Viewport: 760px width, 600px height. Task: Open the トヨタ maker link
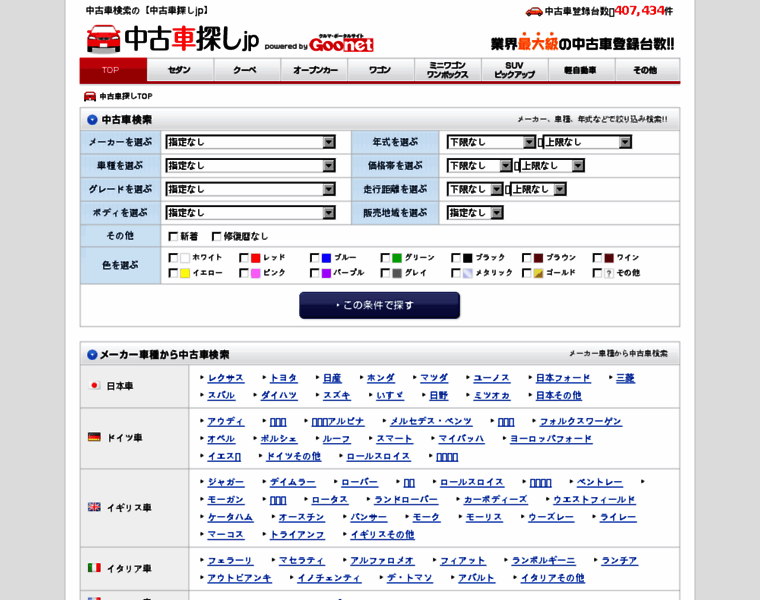[284, 378]
